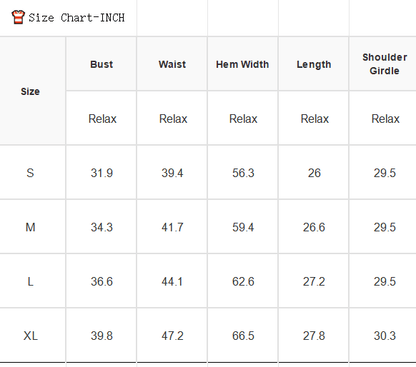
Task: Click waist value "44.1" for size L
Action: point(172,282)
